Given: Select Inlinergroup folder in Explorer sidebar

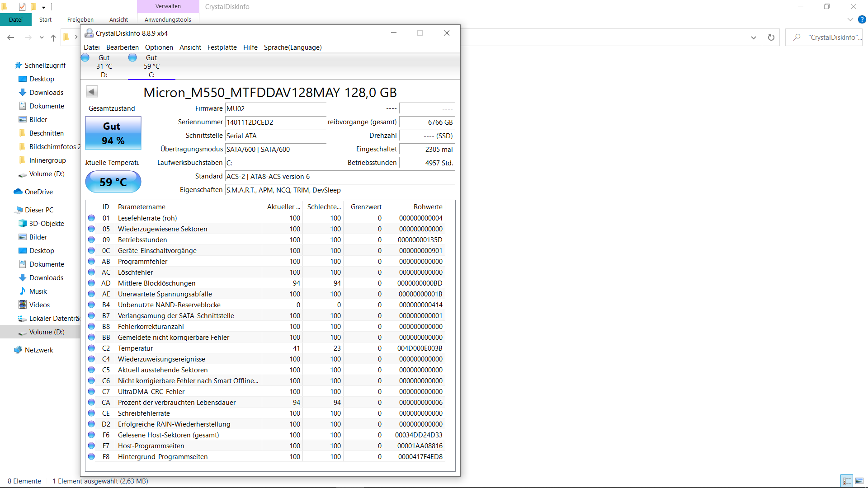Looking at the screenshot, I should pos(42,160).
